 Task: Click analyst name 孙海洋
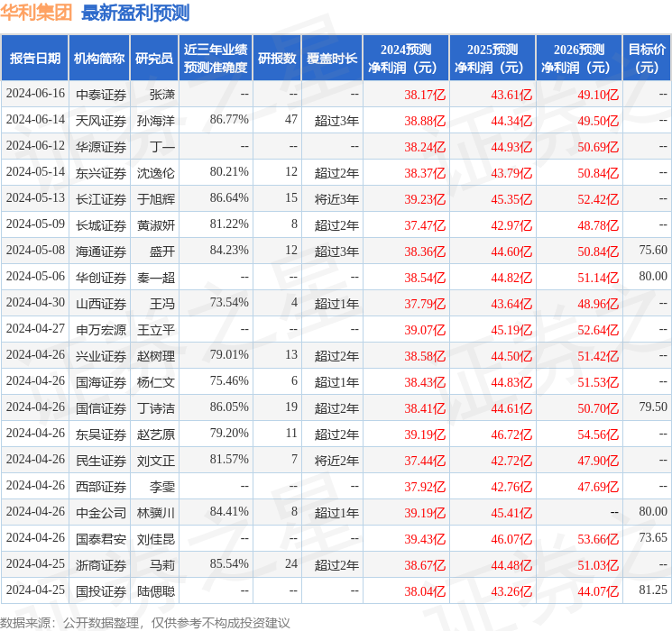coord(156,121)
